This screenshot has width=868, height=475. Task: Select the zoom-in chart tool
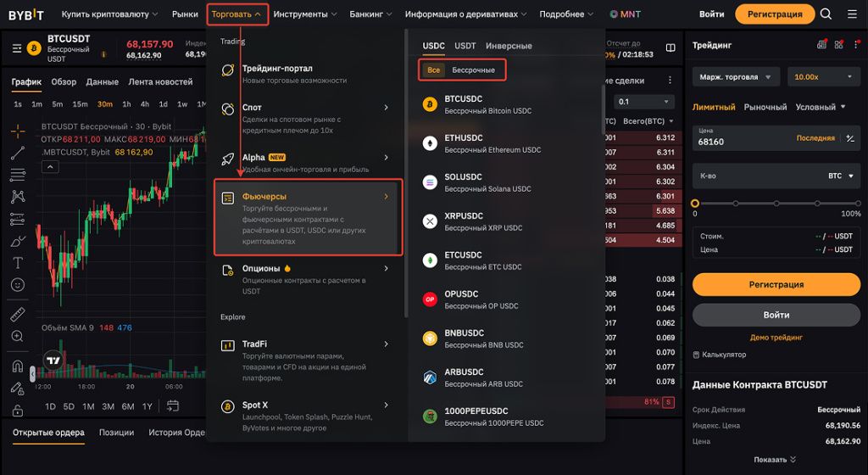pos(18,336)
